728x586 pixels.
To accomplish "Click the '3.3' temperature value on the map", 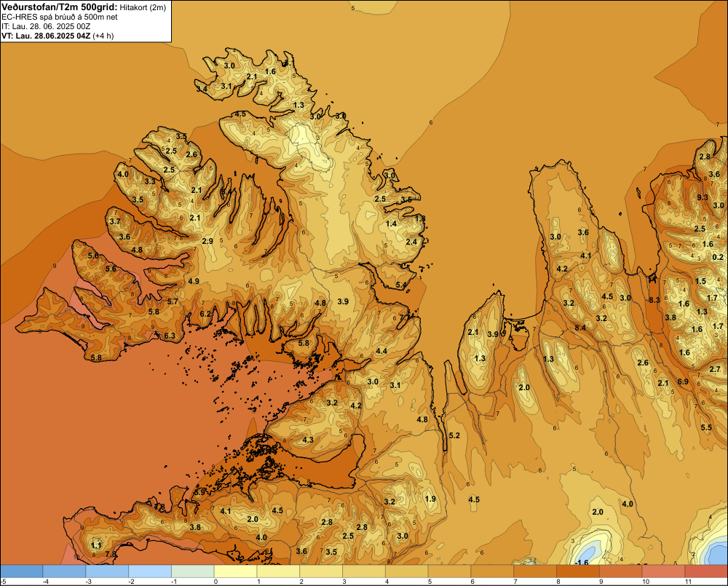I will [150, 181].
